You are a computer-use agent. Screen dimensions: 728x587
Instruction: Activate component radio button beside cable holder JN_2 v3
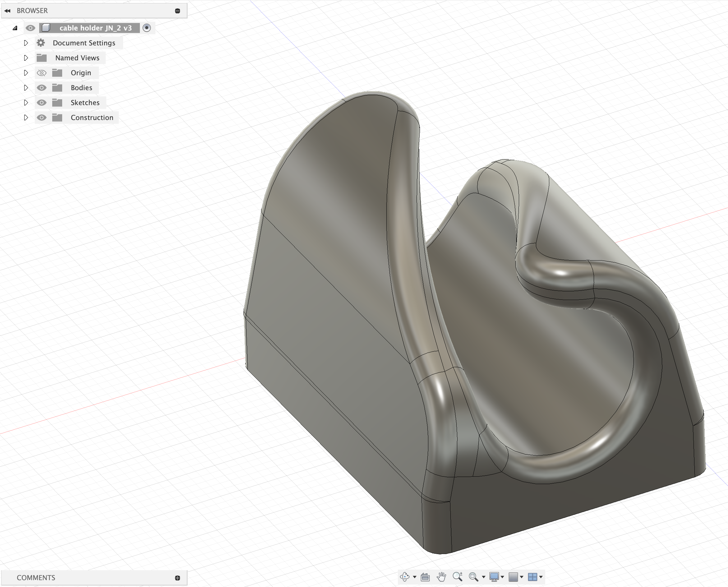[147, 28]
